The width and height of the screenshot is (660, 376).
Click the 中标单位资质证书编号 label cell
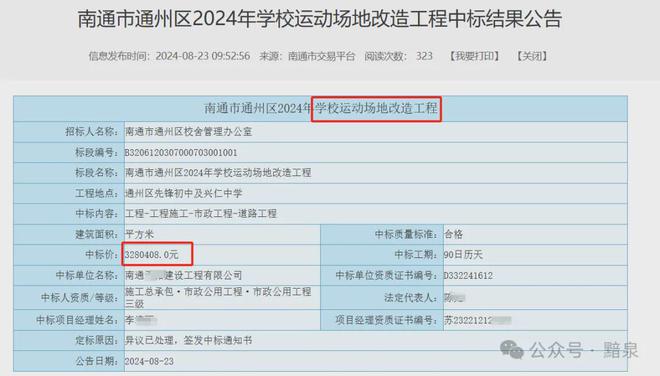point(382,275)
